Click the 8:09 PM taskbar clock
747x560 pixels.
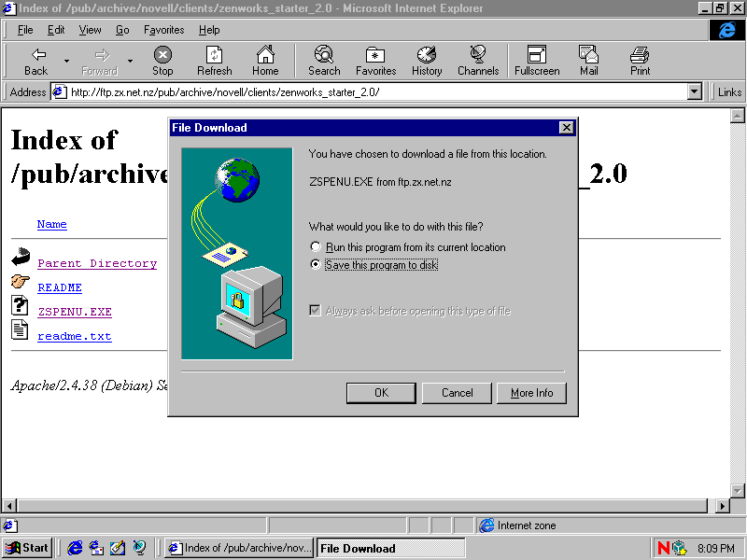715,548
